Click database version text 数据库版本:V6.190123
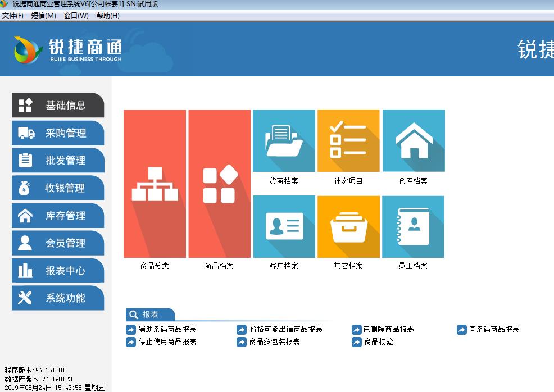The width and height of the screenshot is (554, 392). pyautogui.click(x=39, y=379)
